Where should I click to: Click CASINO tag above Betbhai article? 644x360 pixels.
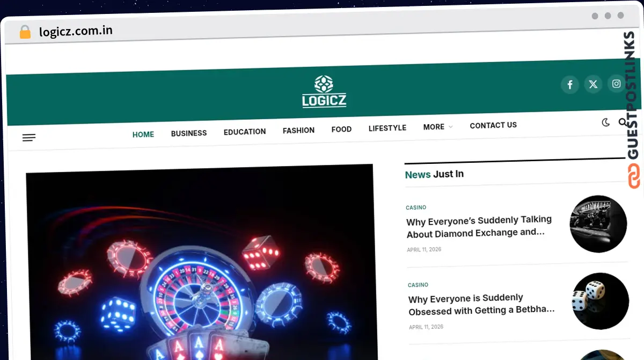pyautogui.click(x=418, y=285)
